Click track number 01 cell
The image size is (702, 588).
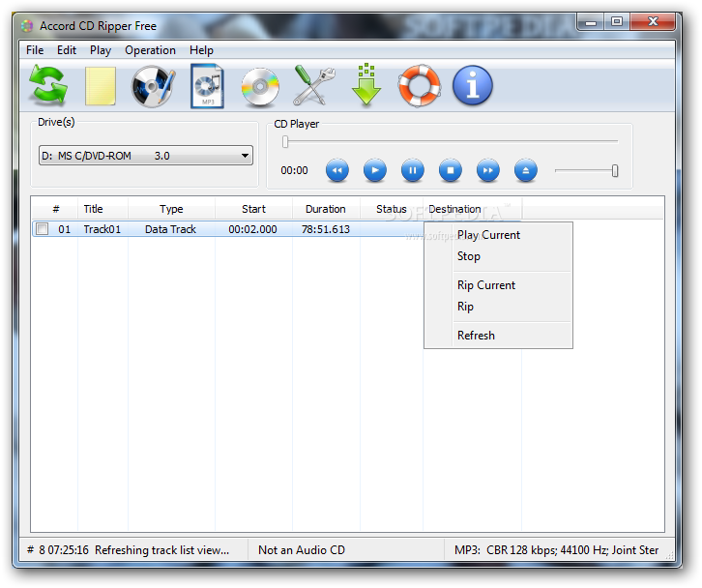tap(65, 229)
